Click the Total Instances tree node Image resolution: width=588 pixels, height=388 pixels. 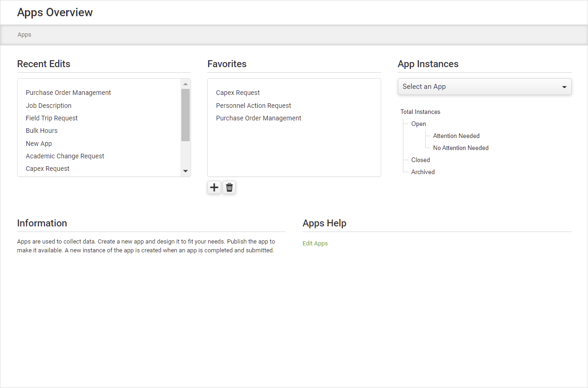point(421,112)
